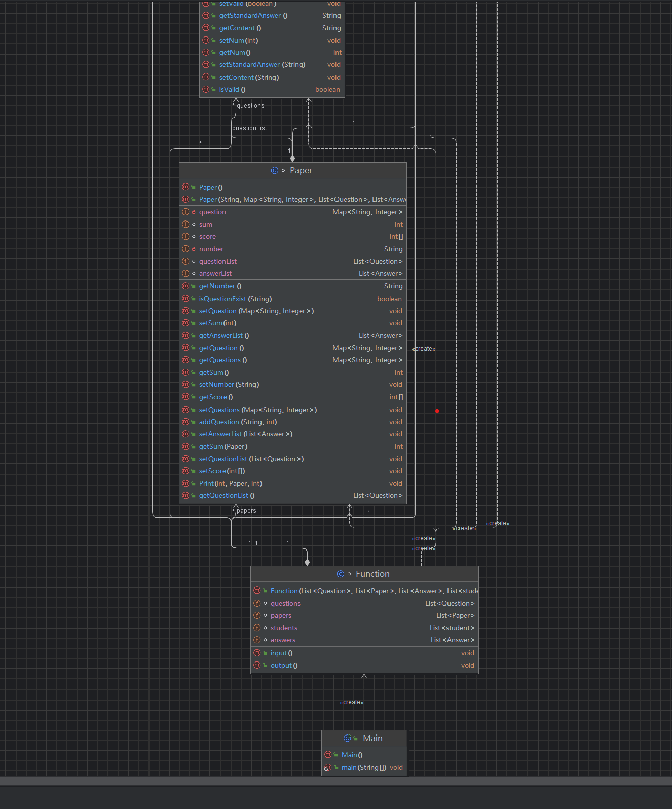Select the answers field in Function
This screenshot has height=809, width=672.
364,640
